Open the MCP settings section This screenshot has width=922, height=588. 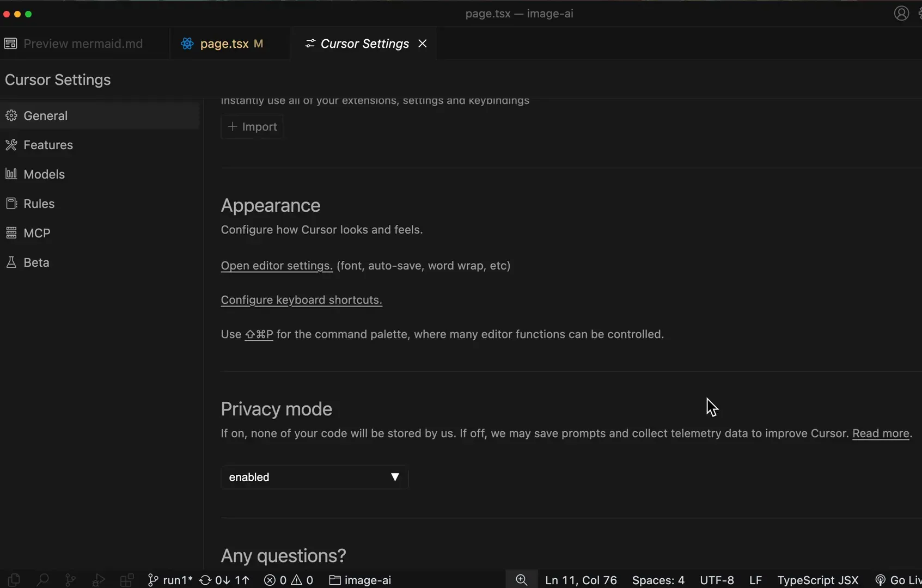[100, 234]
